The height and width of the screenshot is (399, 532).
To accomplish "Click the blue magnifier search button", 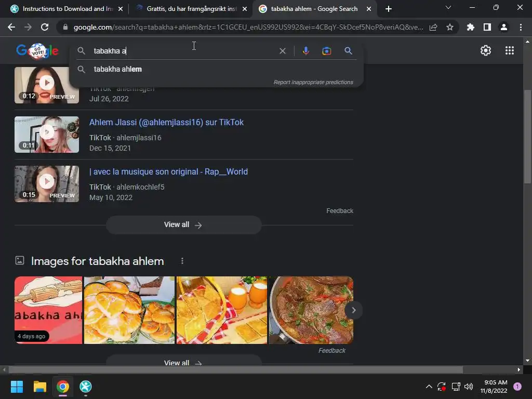I will point(348,51).
